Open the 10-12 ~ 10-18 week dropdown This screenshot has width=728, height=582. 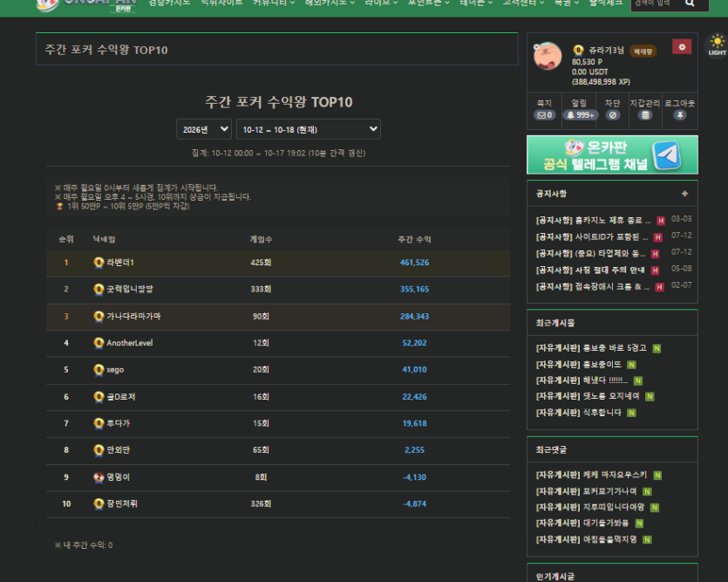(309, 129)
